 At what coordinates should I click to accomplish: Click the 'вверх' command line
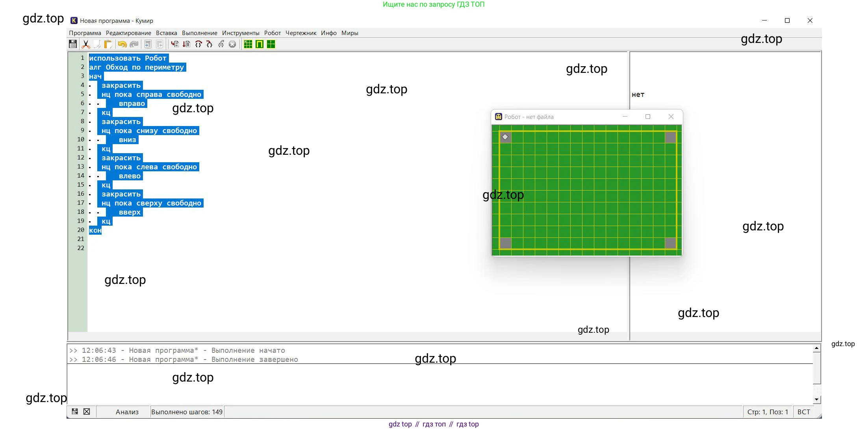[x=130, y=212]
